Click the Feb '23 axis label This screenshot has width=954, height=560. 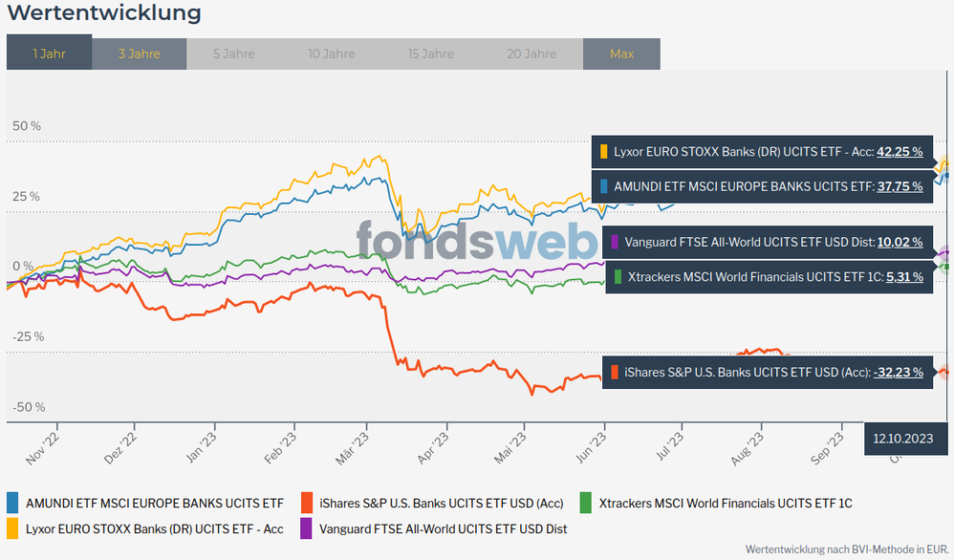[281, 449]
